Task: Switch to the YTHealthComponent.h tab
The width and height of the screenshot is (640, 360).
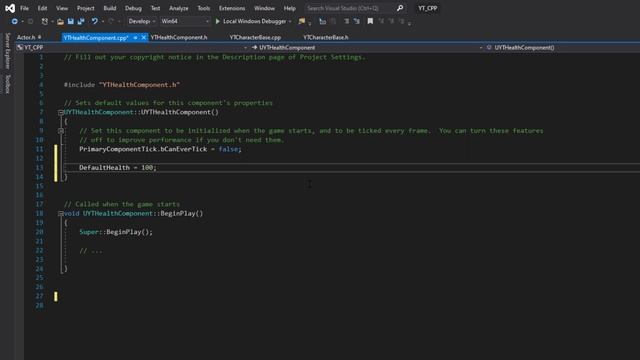Action: [x=179, y=37]
